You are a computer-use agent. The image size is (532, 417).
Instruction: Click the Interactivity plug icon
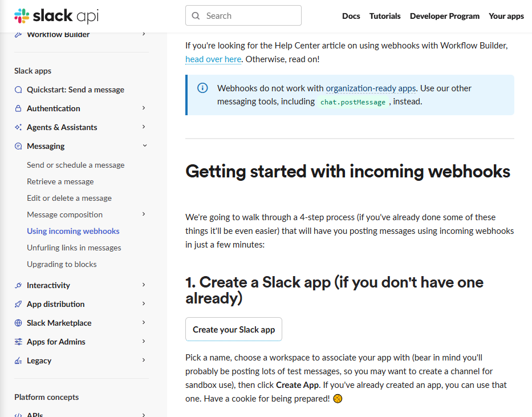tap(18, 285)
